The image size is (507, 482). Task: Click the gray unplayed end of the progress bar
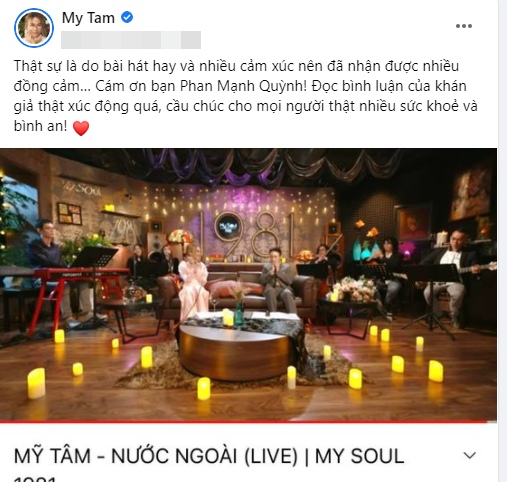click(492, 422)
